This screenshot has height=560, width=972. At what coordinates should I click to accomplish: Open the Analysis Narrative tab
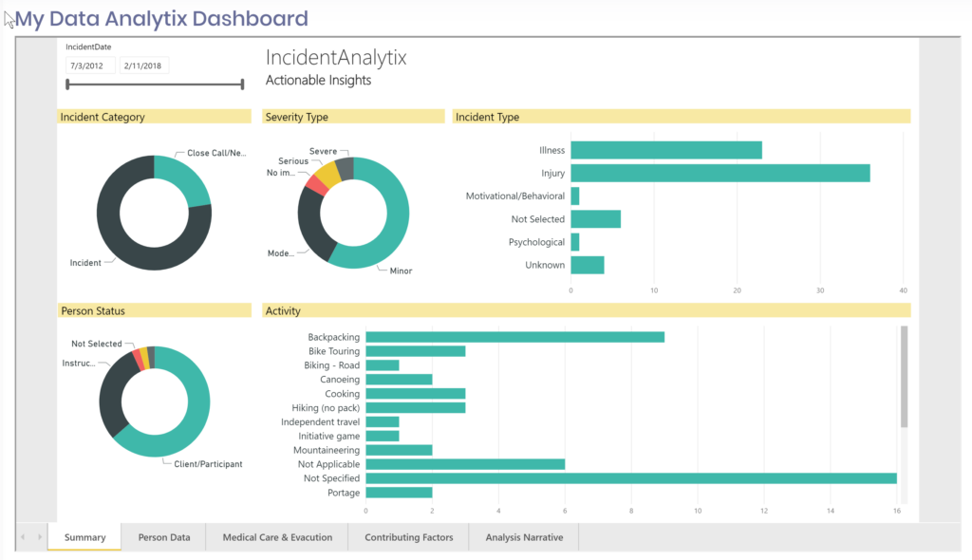click(524, 537)
